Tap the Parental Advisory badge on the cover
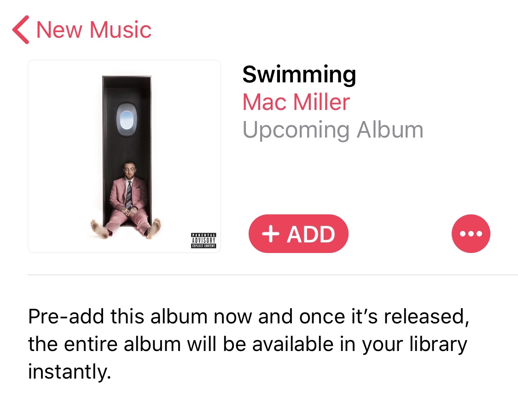The height and width of the screenshot is (420, 518). 204,241
